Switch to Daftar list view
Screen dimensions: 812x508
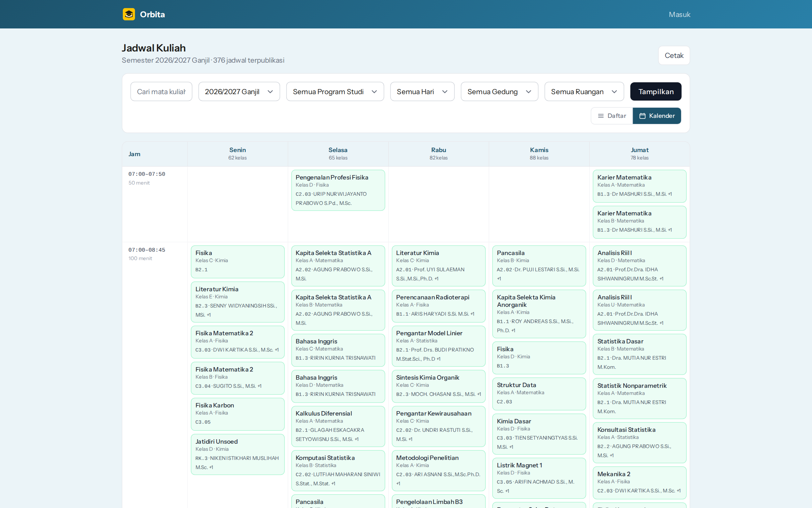click(x=612, y=116)
